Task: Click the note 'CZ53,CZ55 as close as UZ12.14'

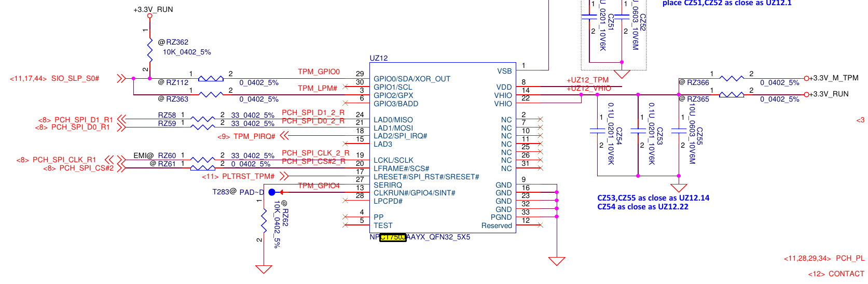Action: click(x=653, y=198)
